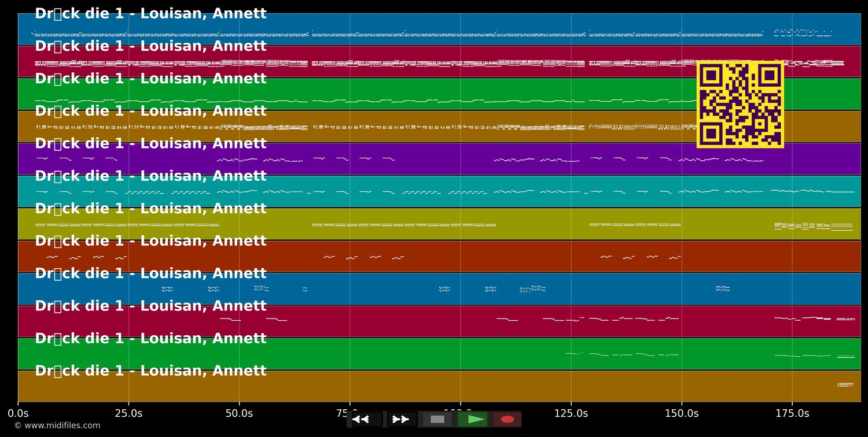Select the teal track lane

[x=439, y=191]
